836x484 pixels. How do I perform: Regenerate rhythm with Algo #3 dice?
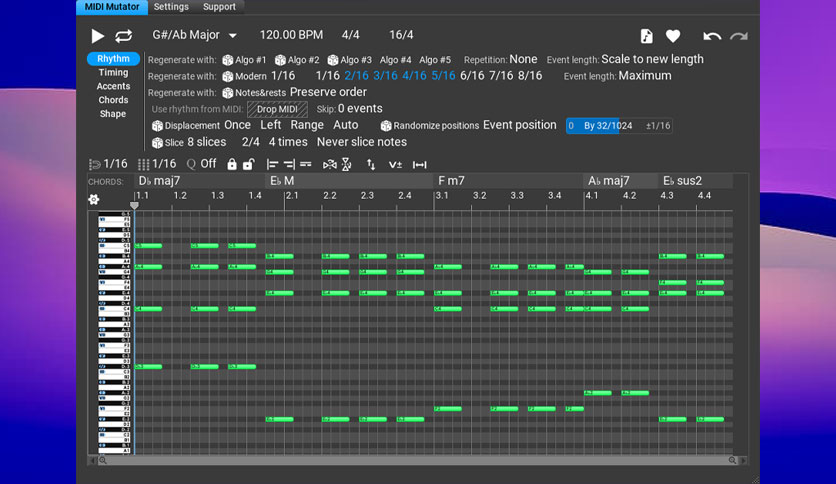tap(333, 60)
